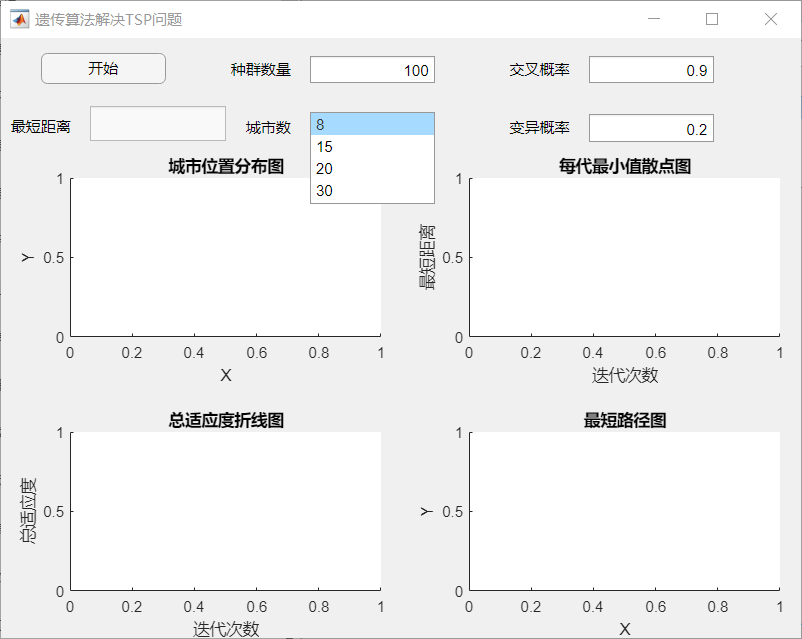This screenshot has width=802, height=639.
Task: Select city count 8 in the 城市数 list
Action: pyautogui.click(x=370, y=122)
